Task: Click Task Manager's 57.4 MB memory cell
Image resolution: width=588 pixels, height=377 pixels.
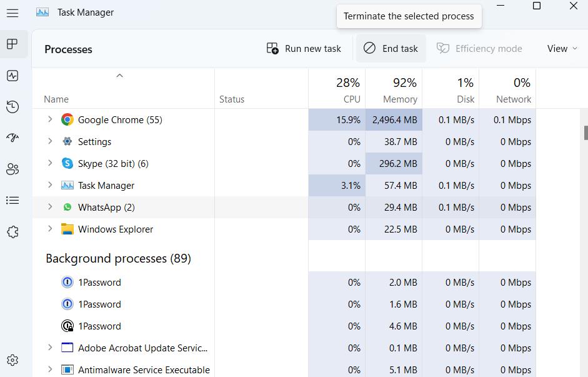Action: (394, 185)
